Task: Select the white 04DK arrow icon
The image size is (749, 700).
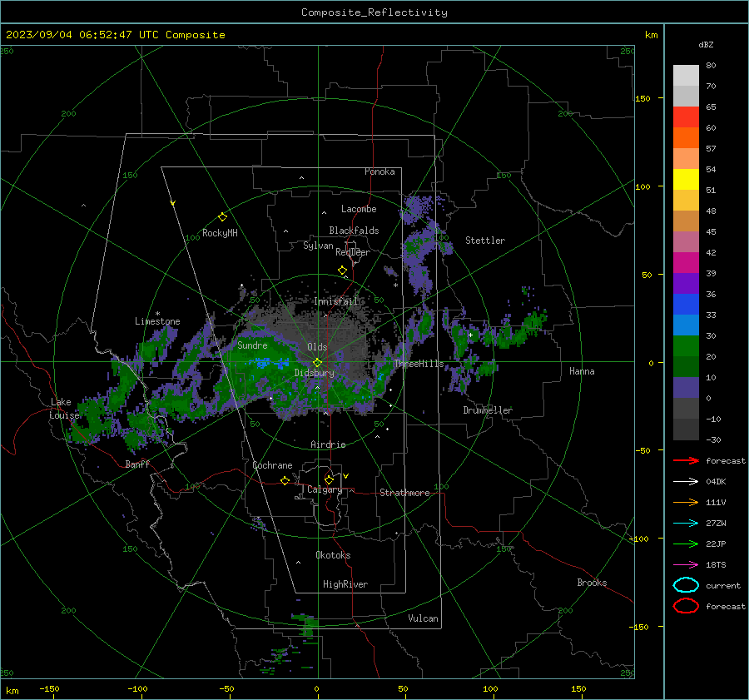Action: coord(686,481)
